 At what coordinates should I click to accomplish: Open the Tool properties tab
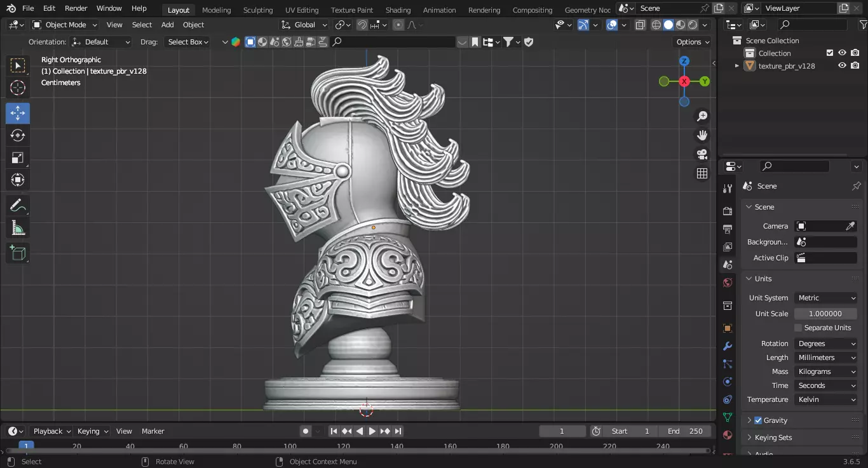click(728, 189)
